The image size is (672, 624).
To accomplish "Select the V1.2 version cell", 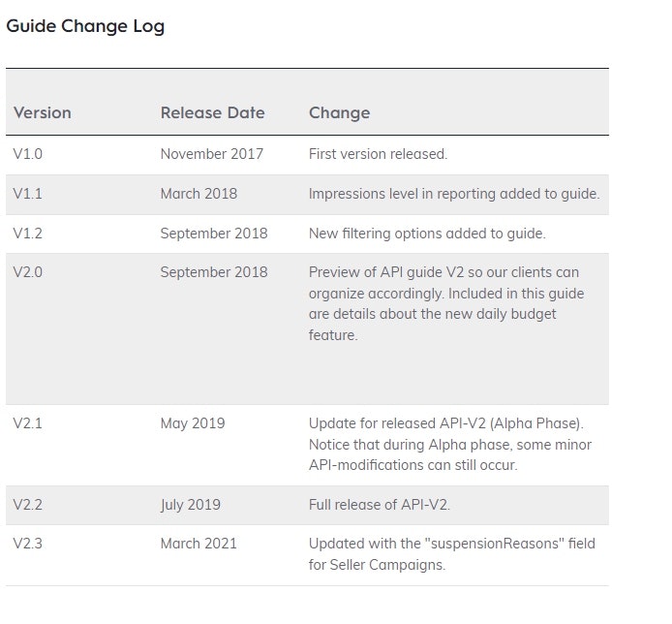I will [x=28, y=234].
